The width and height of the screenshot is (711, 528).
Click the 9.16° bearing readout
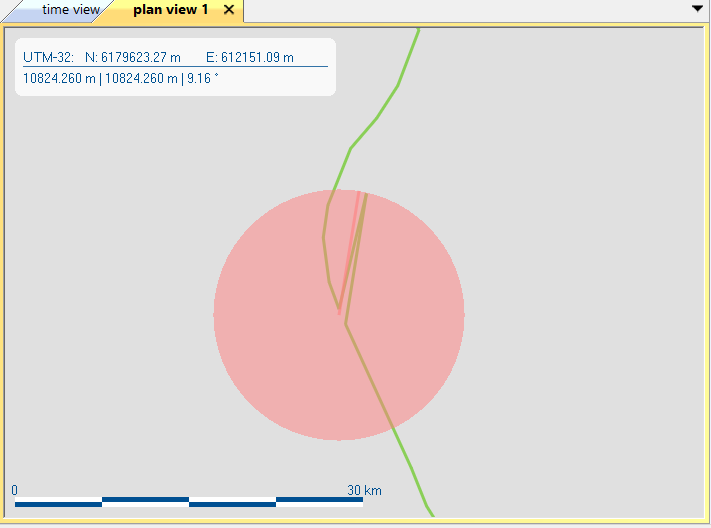point(206,78)
